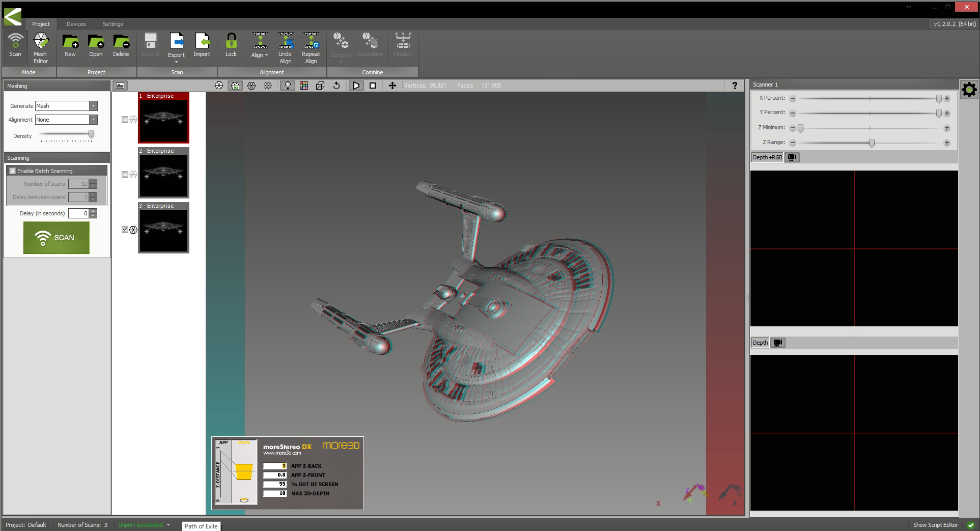Screen dimensions: 980x531
Task: Switch to the Devices tab
Action: tap(76, 24)
